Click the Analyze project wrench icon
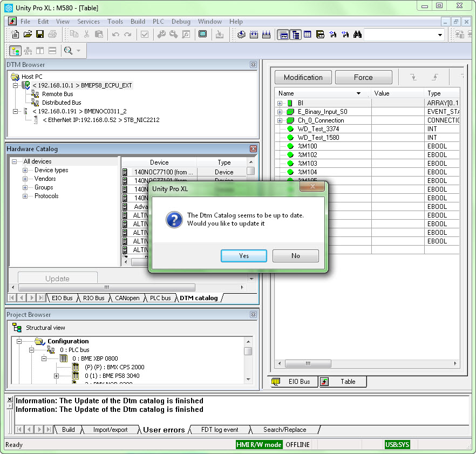This screenshot has height=454, width=476. click(x=161, y=35)
